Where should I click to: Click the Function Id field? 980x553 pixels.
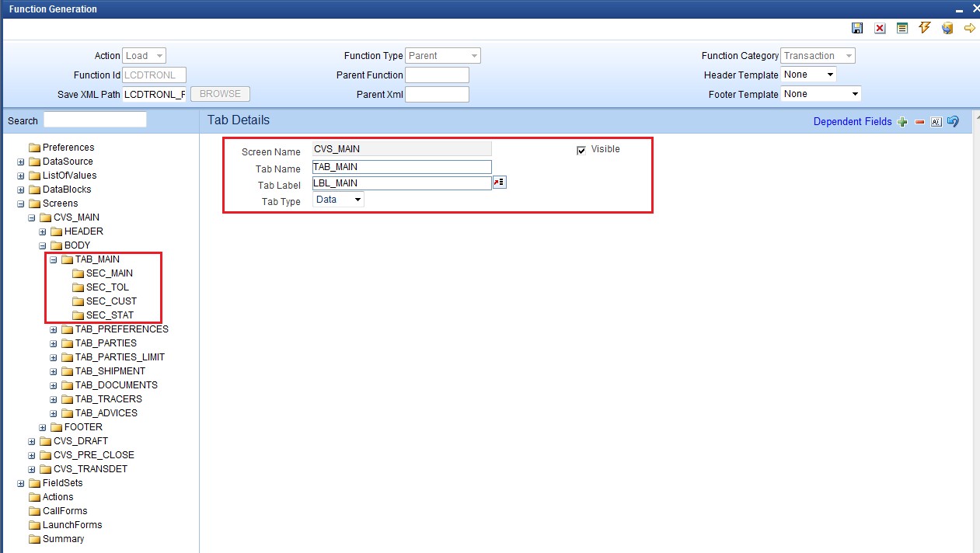[155, 75]
